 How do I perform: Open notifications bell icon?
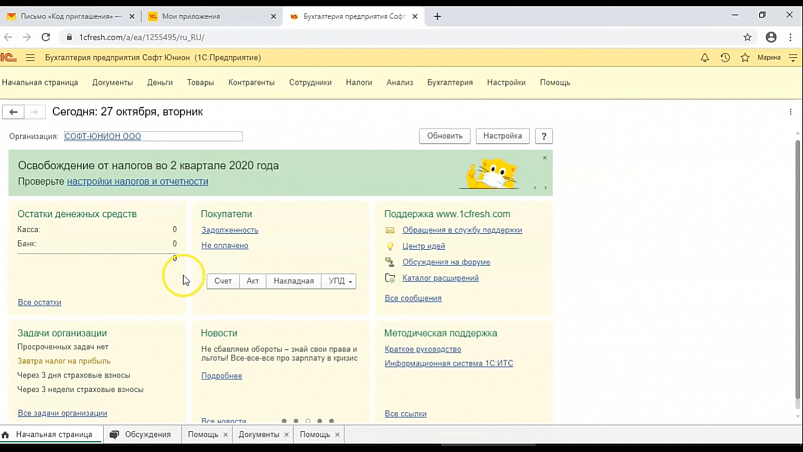pos(705,58)
